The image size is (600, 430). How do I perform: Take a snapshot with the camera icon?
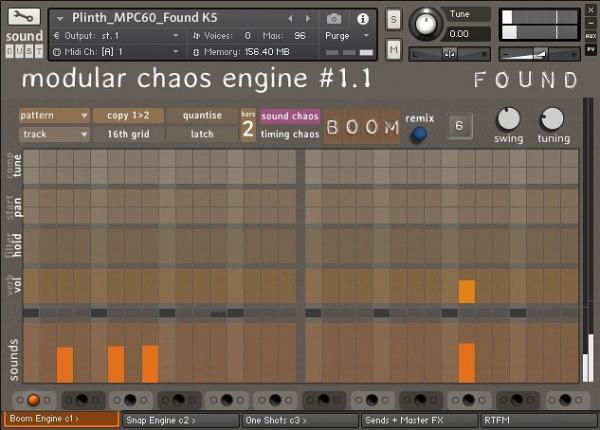click(x=334, y=18)
